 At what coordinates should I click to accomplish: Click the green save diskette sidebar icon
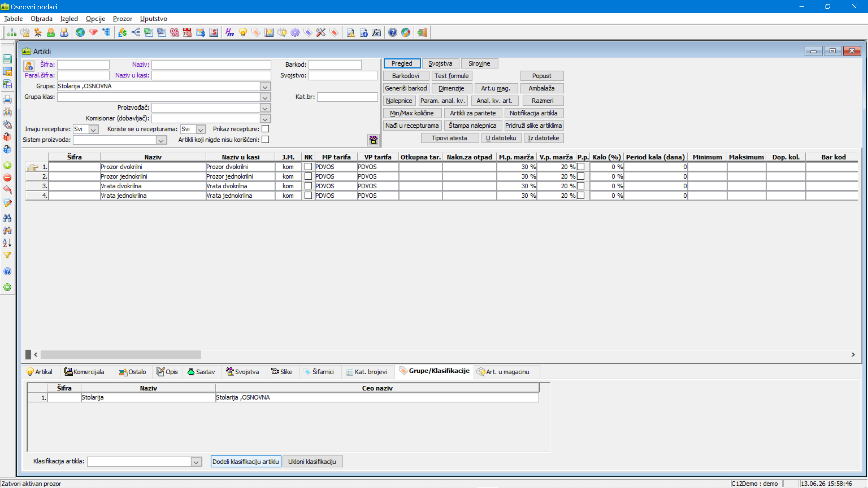7,59
